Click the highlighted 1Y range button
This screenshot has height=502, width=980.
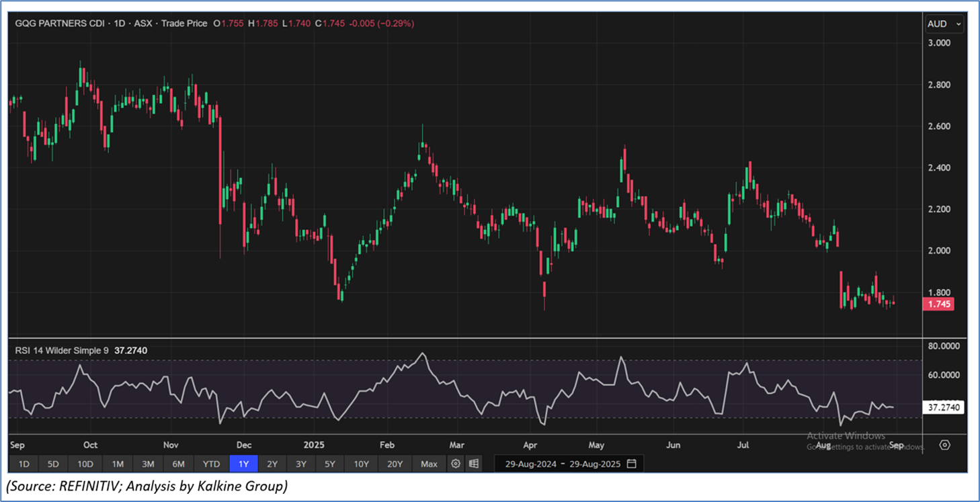[243, 464]
